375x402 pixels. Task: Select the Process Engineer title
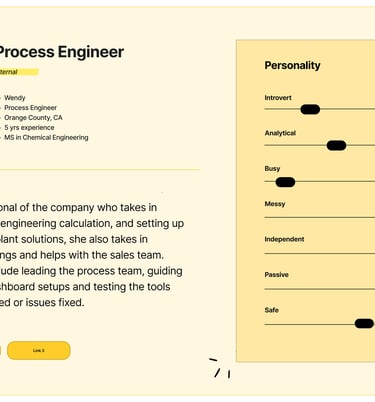pos(60,52)
